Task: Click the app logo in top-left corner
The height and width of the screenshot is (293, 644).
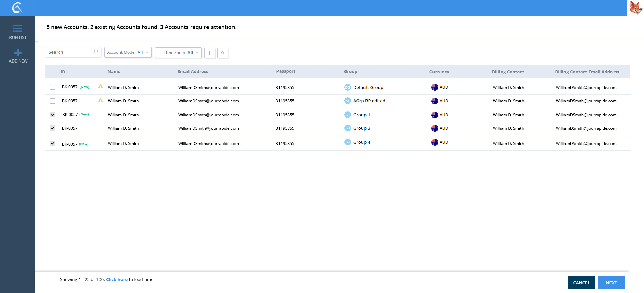Action: 17,8
